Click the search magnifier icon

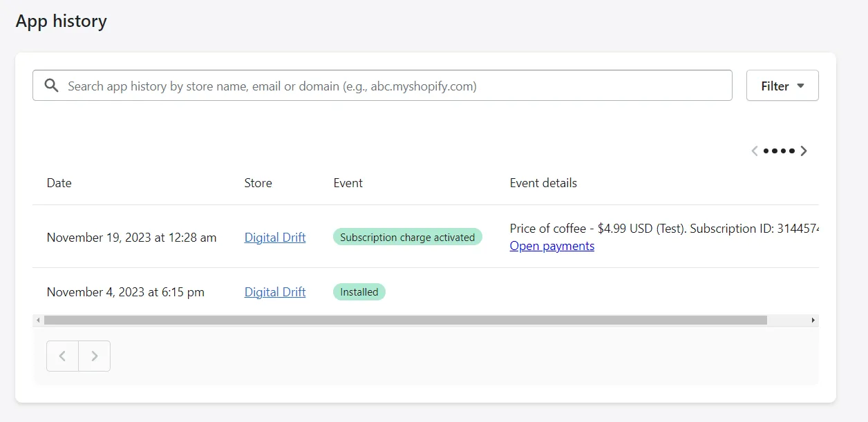[51, 85]
